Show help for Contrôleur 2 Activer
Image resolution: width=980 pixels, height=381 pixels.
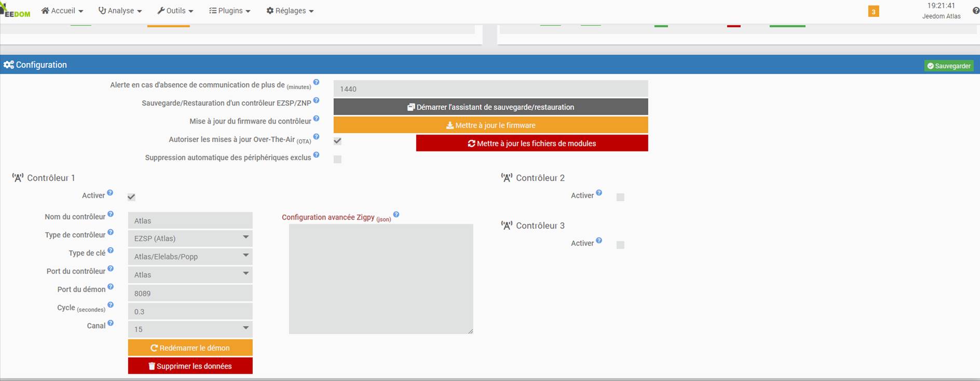point(599,193)
